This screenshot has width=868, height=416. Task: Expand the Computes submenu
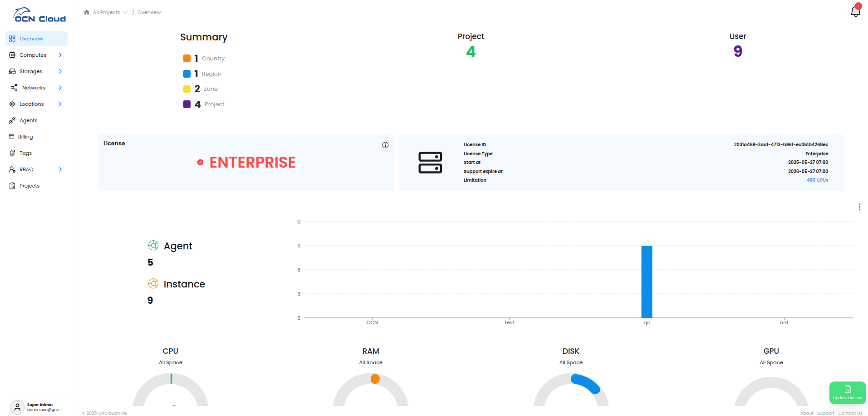(60, 55)
